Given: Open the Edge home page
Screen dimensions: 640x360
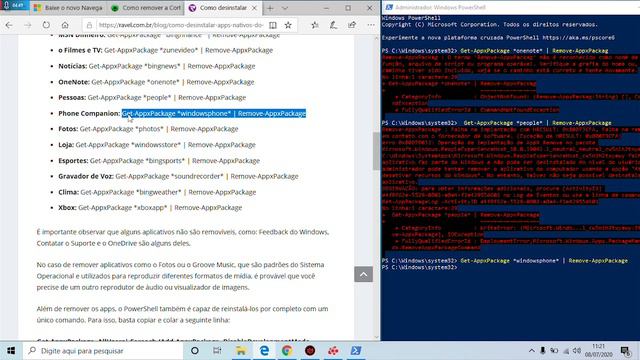Looking at the screenshot, I should (65, 25).
